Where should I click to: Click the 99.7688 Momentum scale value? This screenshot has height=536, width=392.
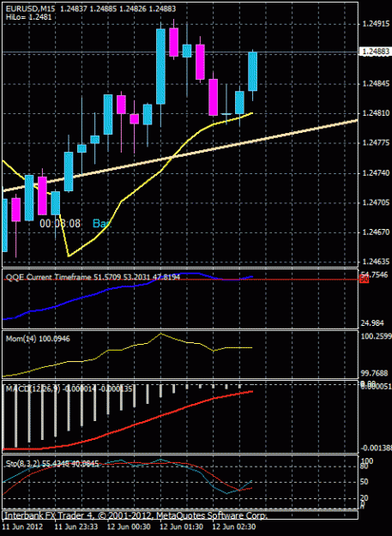[375, 373]
